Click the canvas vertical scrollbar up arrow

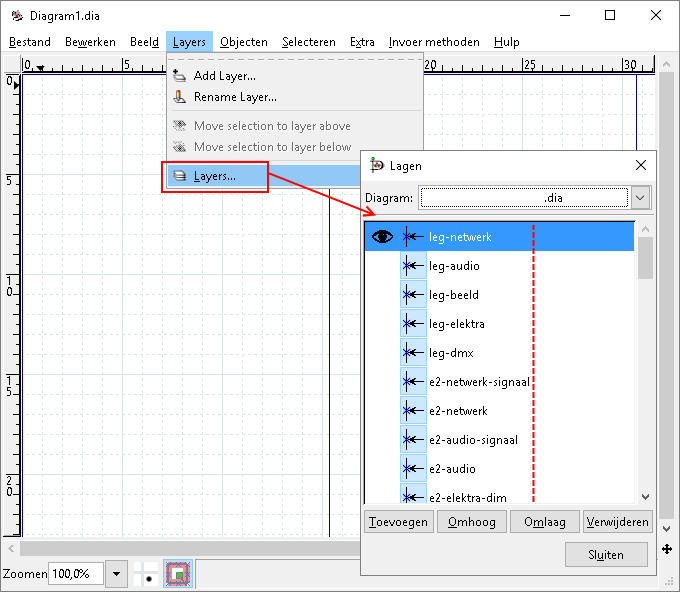coord(667,64)
